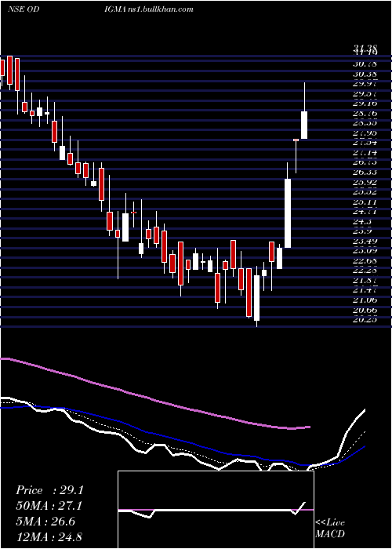The width and height of the screenshot is (392, 549).
Task: Click the 23.09 price axis label
Action: (x=365, y=251)
